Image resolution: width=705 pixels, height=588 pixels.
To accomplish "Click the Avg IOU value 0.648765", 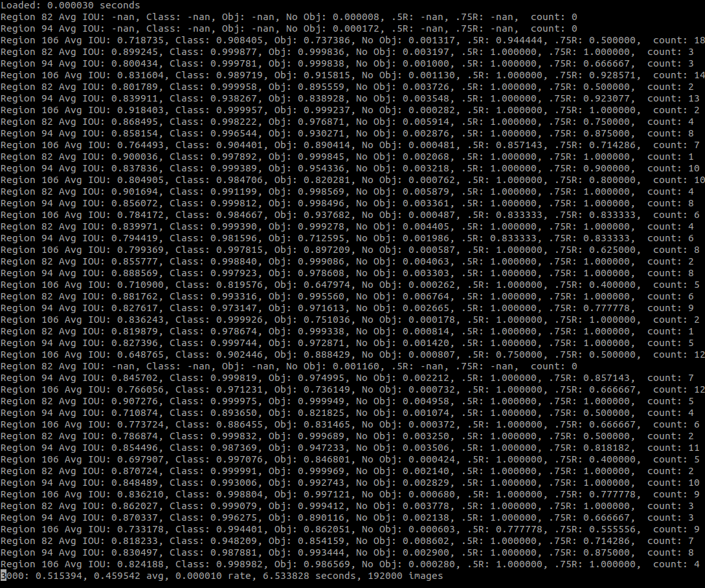I will click(x=140, y=354).
